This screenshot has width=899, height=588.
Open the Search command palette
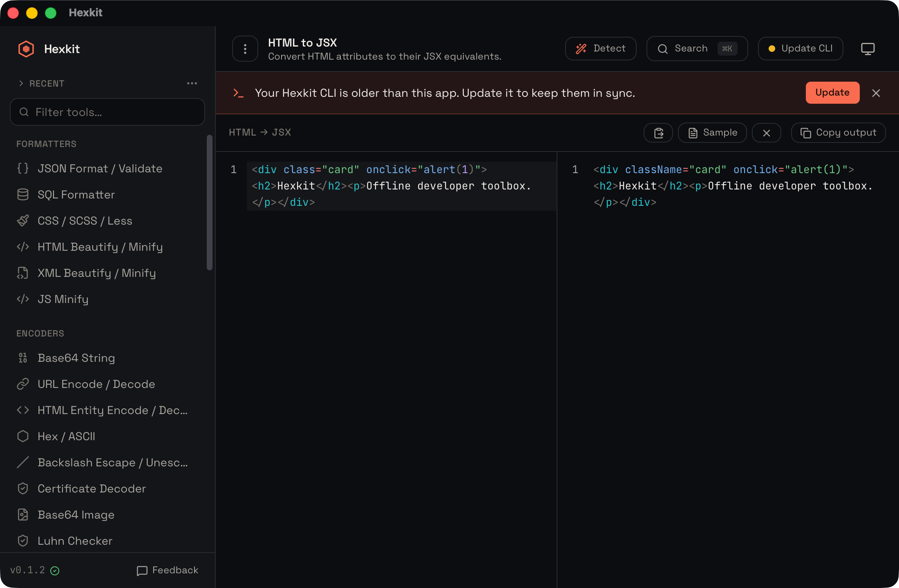[697, 49]
